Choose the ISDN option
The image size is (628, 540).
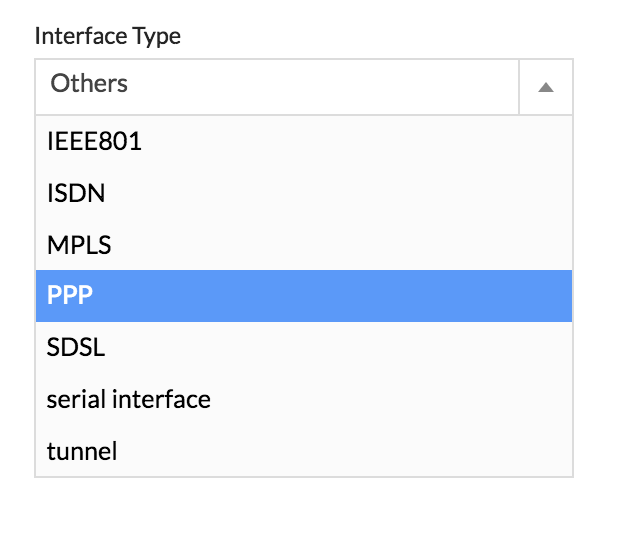pyautogui.click(x=76, y=194)
